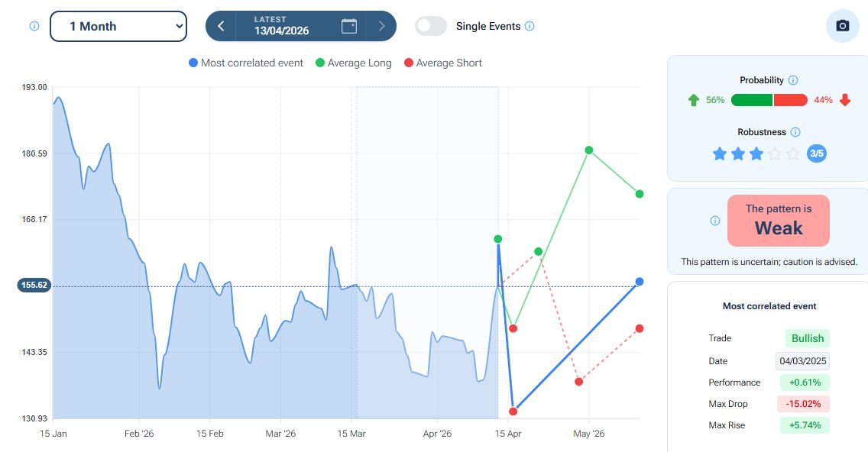Click the probability green-red bar
The width and height of the screenshot is (868, 452).
tap(769, 100)
